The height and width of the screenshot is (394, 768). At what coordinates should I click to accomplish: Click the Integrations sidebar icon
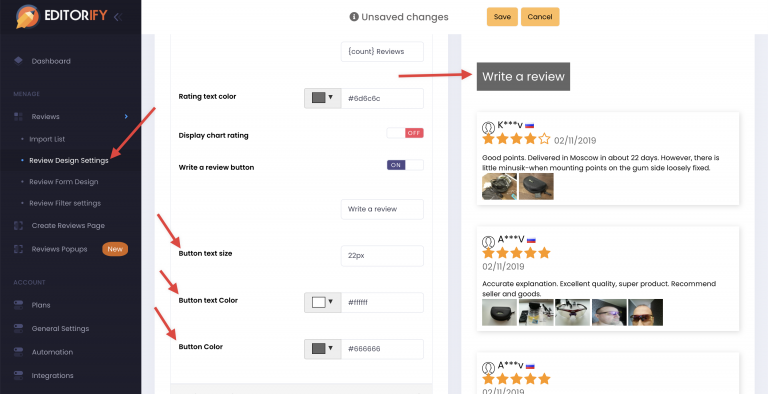coord(18,375)
